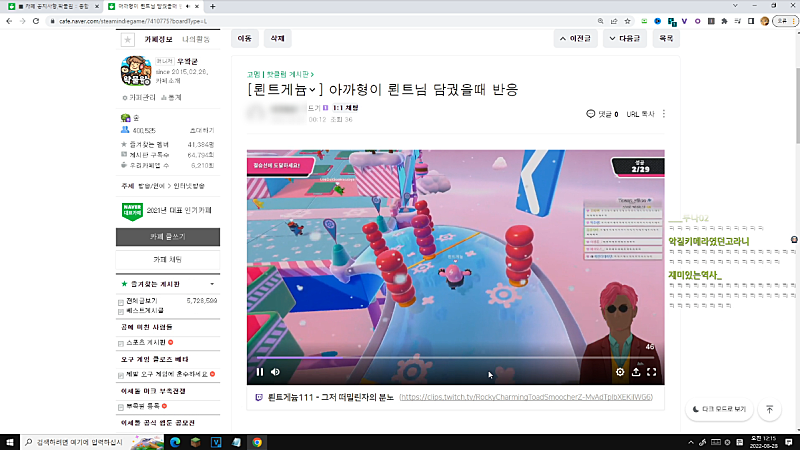This screenshot has width=800, height=450.
Task: Check the 베스트게시글 board checkbox
Action: click(x=121, y=312)
